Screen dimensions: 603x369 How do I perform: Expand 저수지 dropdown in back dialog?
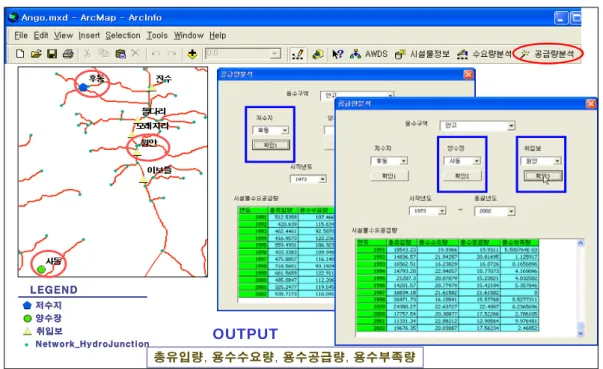285,130
